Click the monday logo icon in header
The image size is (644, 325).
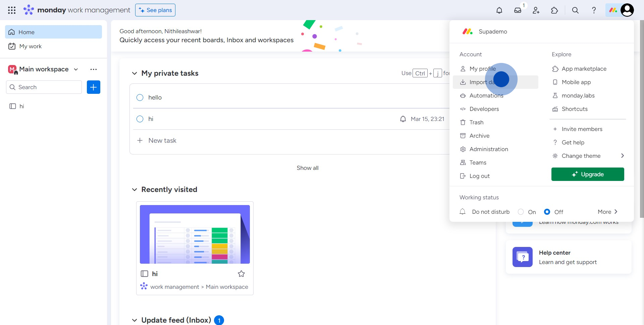29,10
